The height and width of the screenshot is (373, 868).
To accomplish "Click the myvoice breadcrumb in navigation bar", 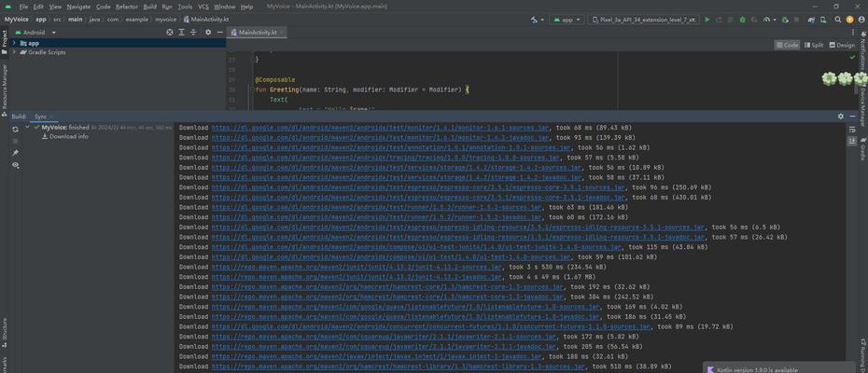I will (165, 20).
